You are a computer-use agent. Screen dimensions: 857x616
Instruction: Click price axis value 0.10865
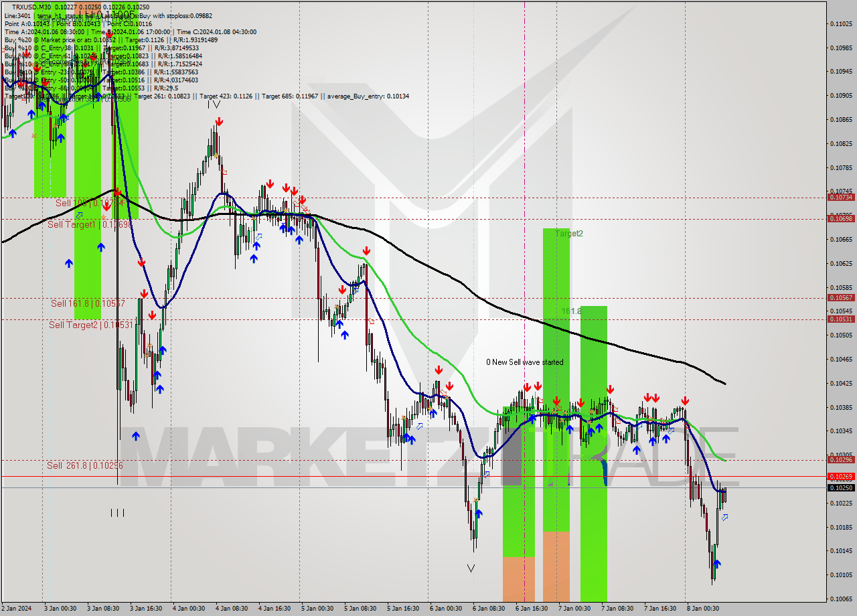point(841,120)
